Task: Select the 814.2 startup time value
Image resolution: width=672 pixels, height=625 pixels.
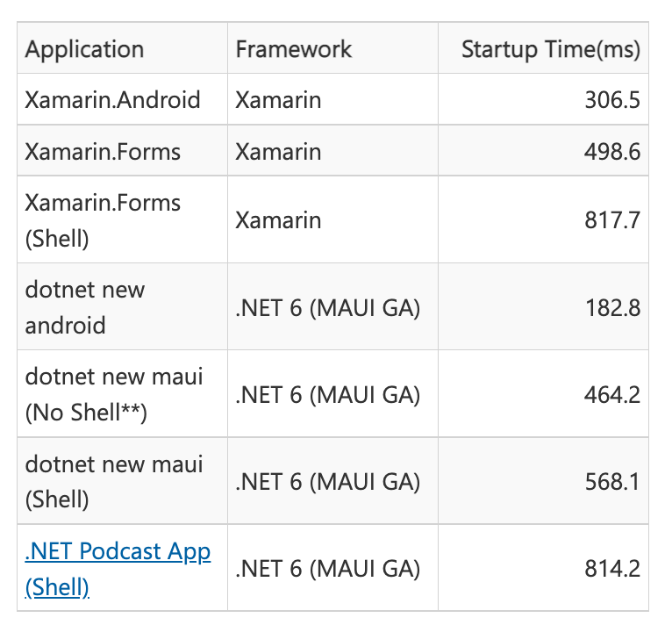Action: coord(612,568)
